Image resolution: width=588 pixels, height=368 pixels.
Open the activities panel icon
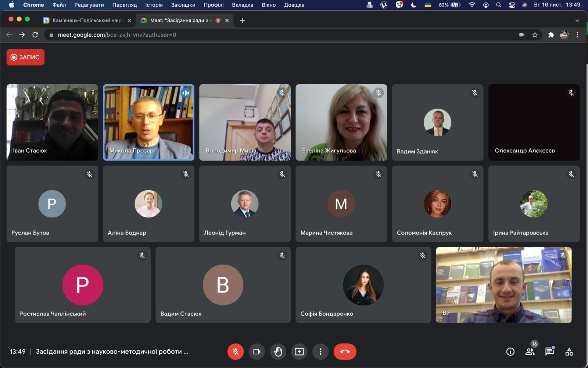pyautogui.click(x=569, y=352)
